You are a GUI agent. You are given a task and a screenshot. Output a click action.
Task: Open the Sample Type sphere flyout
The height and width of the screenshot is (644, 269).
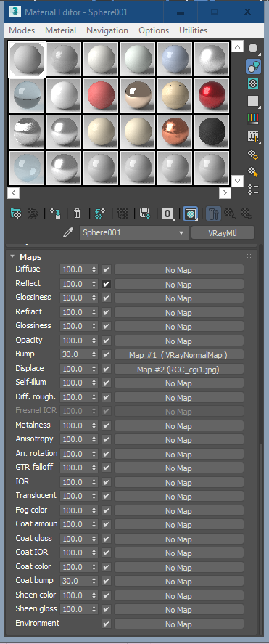(x=254, y=49)
